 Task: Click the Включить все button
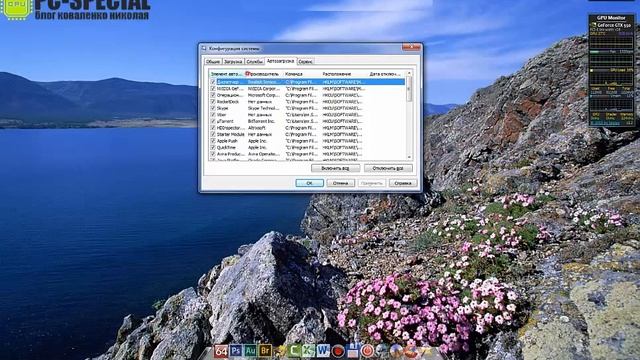tap(336, 168)
